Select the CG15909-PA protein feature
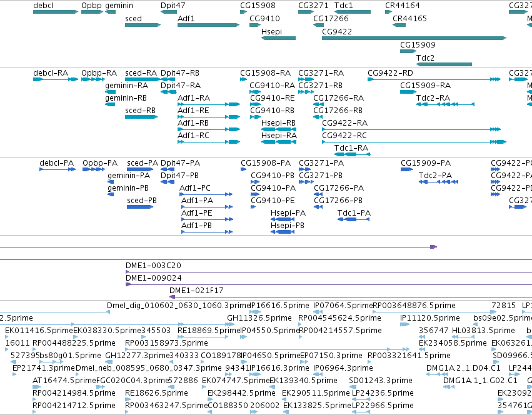Screen dimensions: 532x415 coord(407,169)
